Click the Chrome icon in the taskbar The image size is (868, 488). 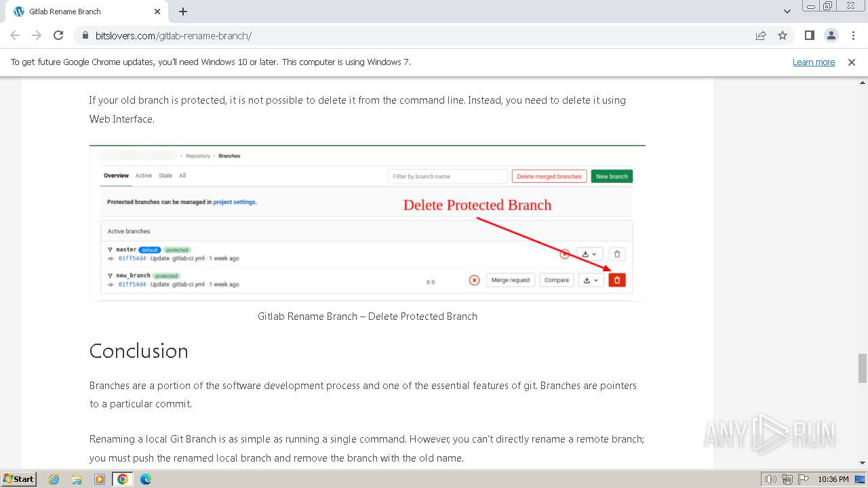coord(122,479)
